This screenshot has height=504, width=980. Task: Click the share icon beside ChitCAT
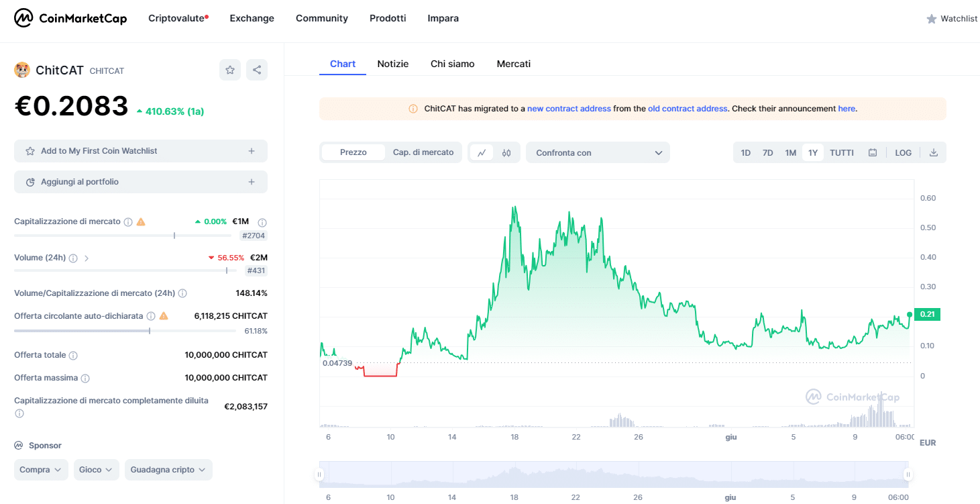pos(256,70)
